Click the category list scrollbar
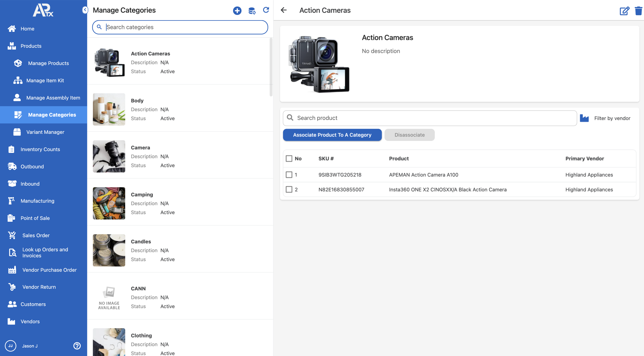The width and height of the screenshot is (644, 356). (271, 67)
